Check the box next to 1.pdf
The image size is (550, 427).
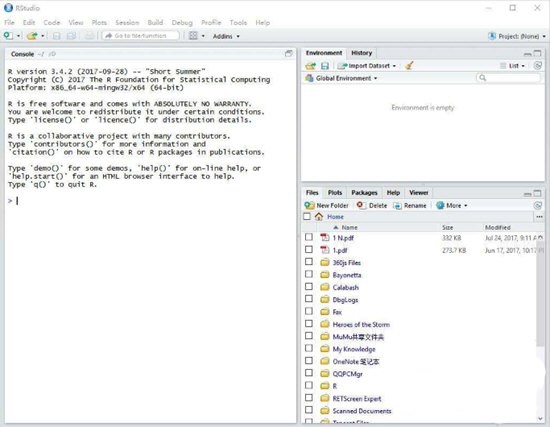tap(309, 249)
